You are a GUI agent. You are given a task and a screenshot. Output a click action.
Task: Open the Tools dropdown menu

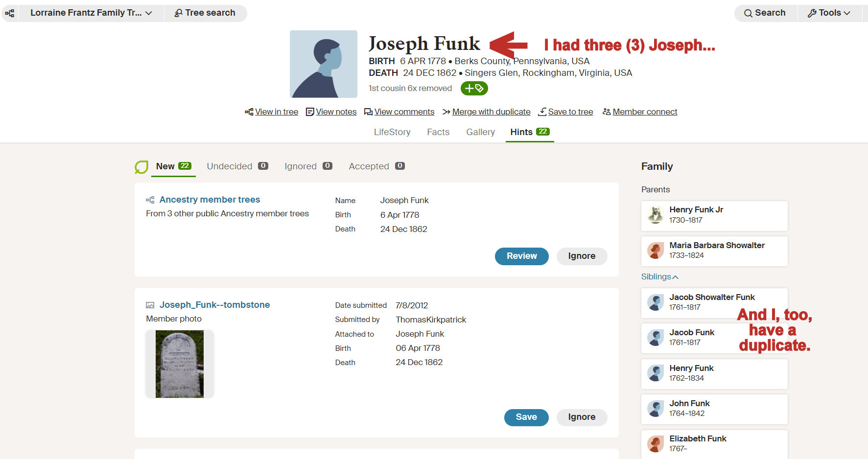coord(829,13)
